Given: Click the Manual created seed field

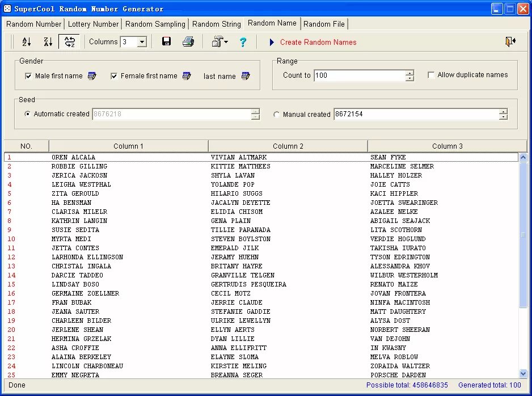Looking at the screenshot, I should click(416, 114).
